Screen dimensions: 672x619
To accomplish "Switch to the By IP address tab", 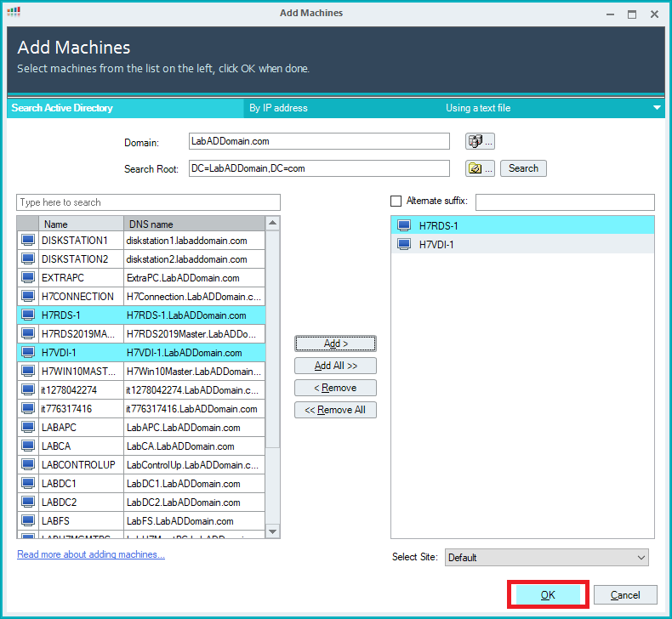I will coord(278,108).
